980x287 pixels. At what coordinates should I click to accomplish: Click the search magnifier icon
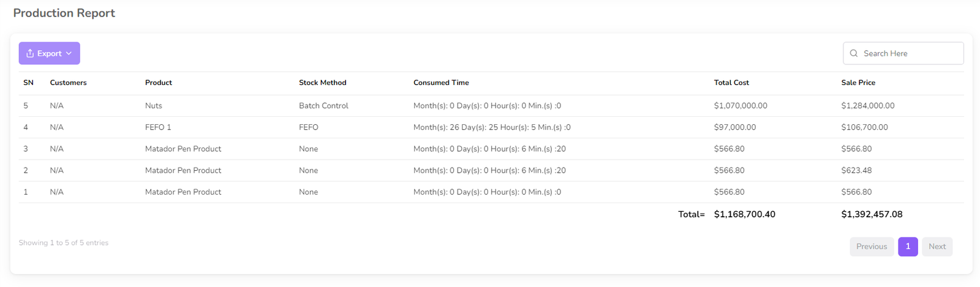[x=854, y=53]
